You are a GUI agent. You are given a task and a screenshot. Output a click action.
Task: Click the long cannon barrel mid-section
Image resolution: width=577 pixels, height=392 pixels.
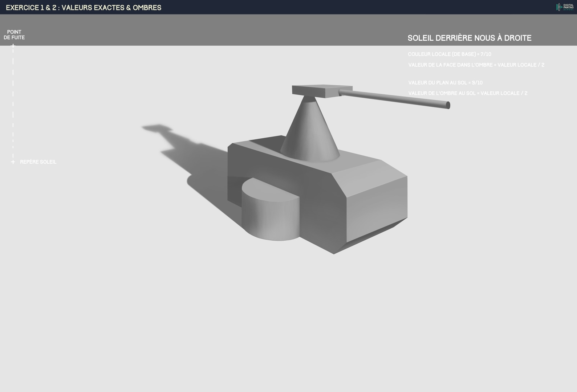[x=394, y=98]
